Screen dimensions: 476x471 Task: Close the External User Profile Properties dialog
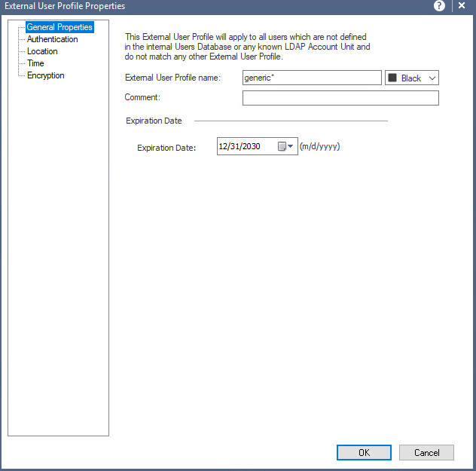pyautogui.click(x=462, y=5)
